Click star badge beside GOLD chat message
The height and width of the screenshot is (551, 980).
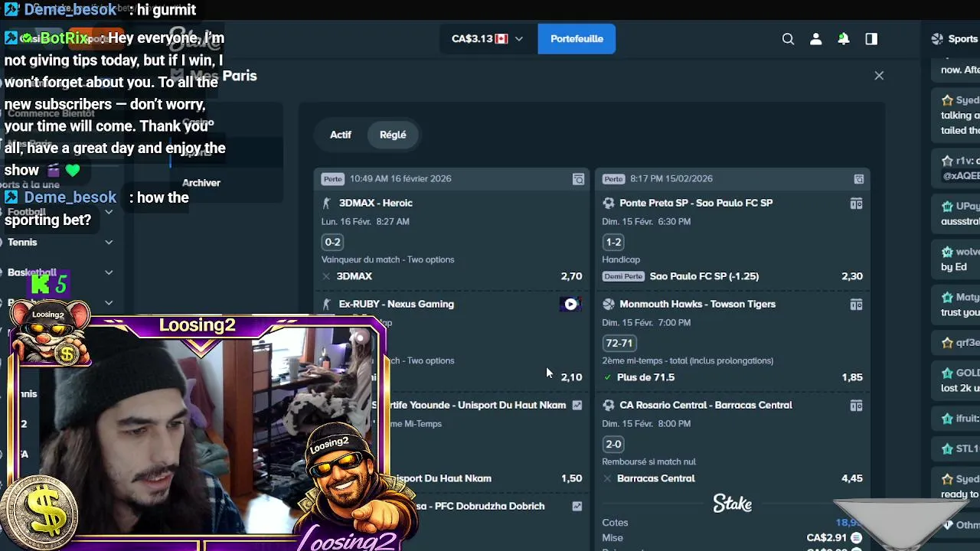click(x=947, y=373)
